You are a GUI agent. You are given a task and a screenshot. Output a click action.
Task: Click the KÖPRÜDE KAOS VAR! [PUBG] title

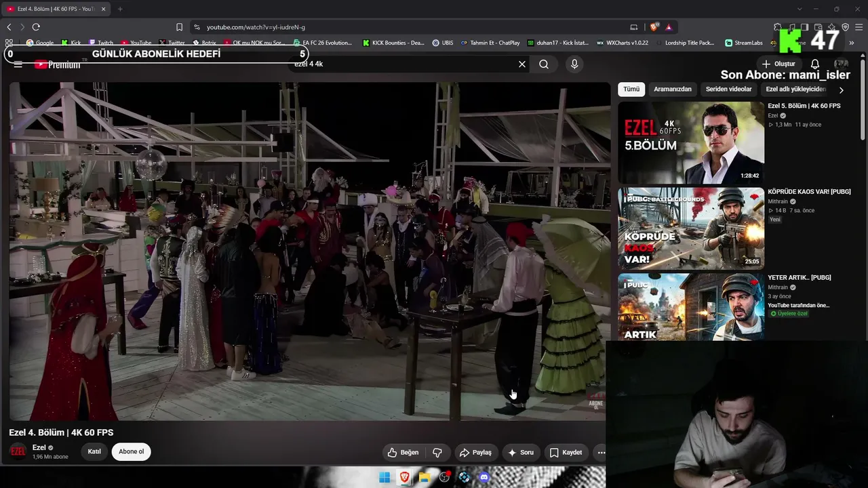(x=809, y=192)
